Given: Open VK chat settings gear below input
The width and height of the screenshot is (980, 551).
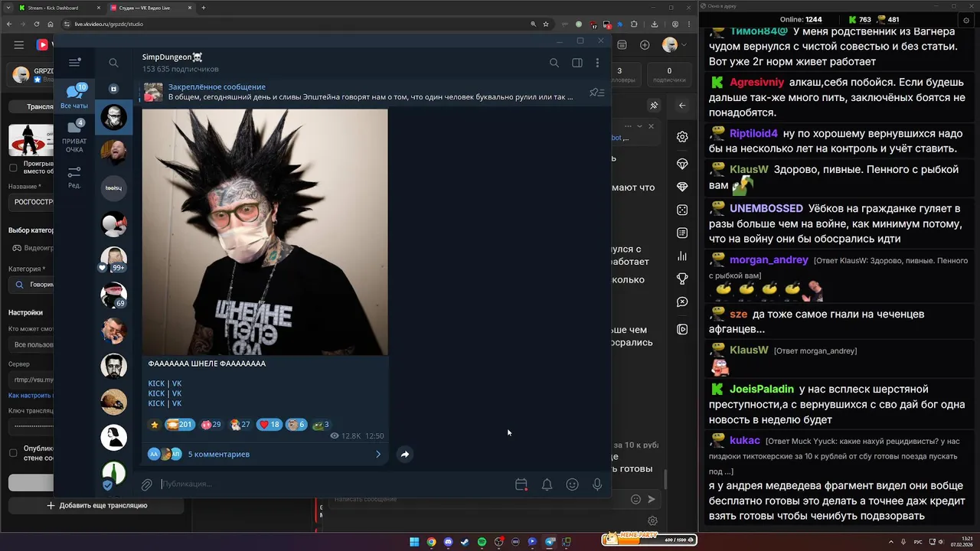Looking at the screenshot, I should click(x=653, y=521).
